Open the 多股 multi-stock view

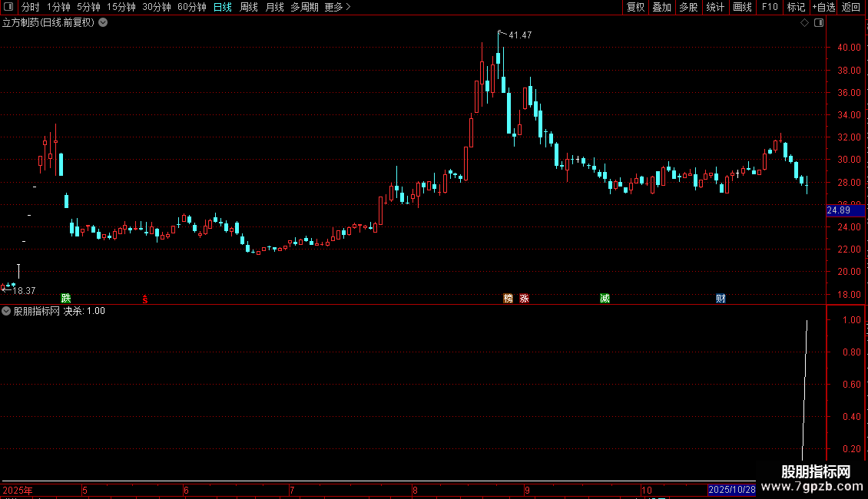click(688, 7)
